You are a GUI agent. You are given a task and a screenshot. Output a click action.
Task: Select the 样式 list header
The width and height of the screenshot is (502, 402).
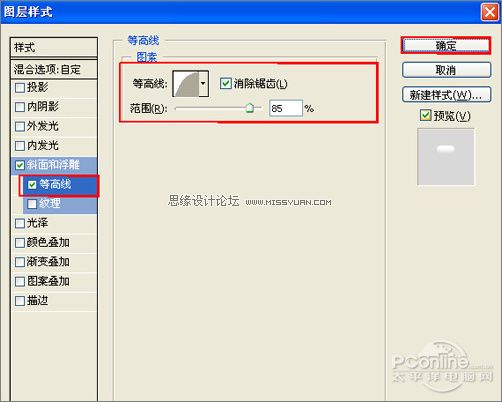pyautogui.click(x=54, y=47)
